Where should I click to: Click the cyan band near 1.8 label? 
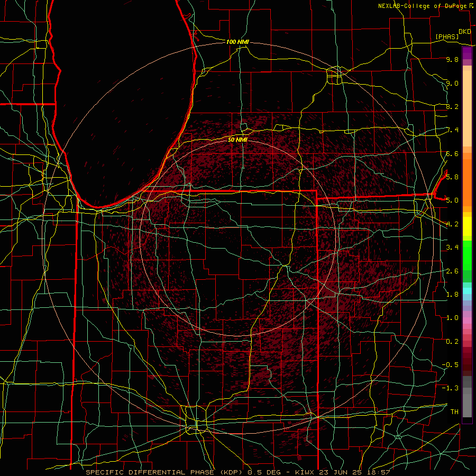tap(467, 290)
